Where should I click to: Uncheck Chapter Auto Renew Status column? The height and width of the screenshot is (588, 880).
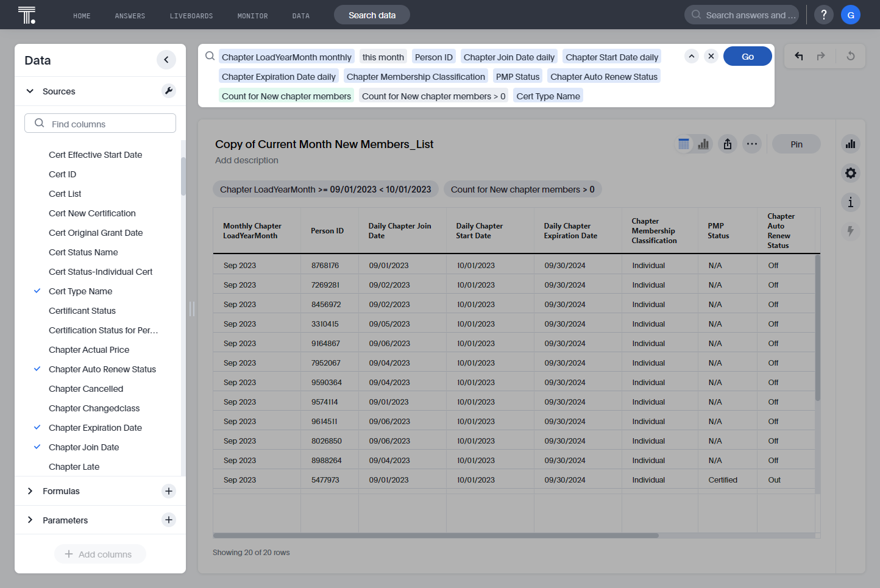point(37,369)
